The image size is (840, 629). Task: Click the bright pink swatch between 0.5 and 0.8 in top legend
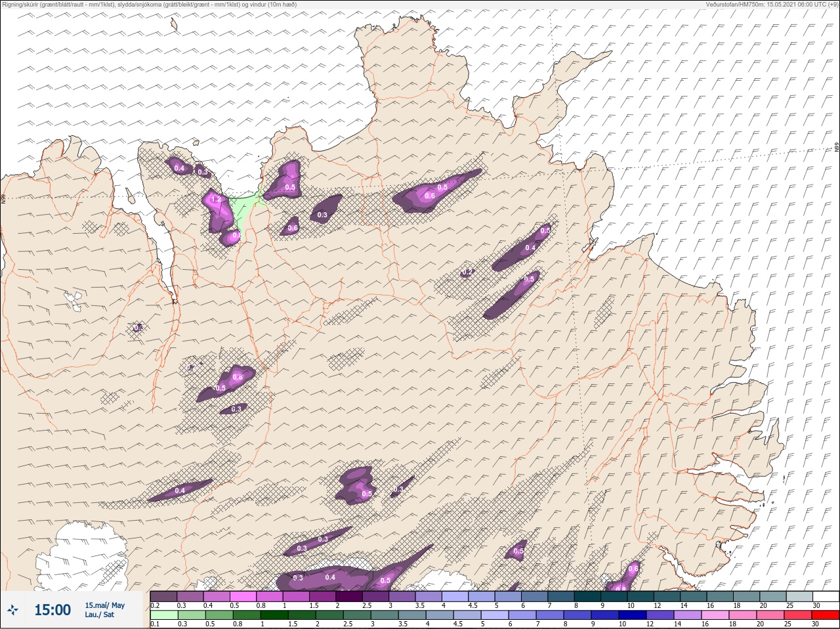[x=243, y=596]
